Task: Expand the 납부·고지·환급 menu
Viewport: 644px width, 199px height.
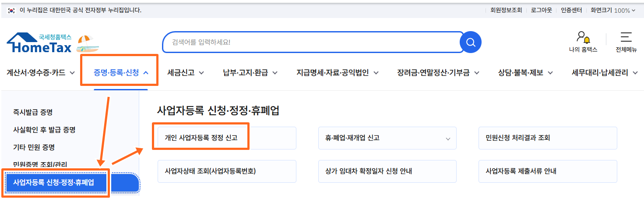Action: pos(251,73)
